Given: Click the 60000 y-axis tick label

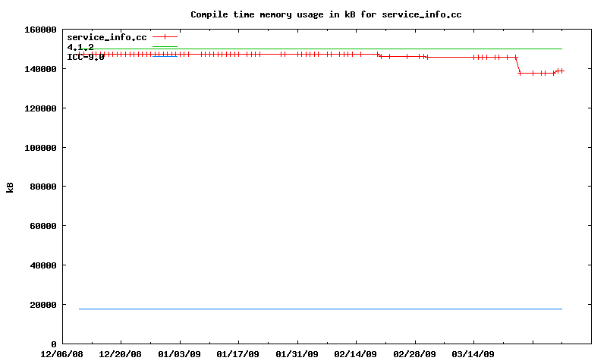Looking at the screenshot, I should click(x=42, y=226).
